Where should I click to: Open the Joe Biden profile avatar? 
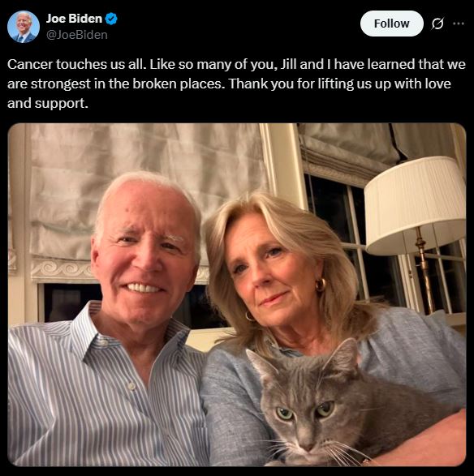tap(24, 27)
